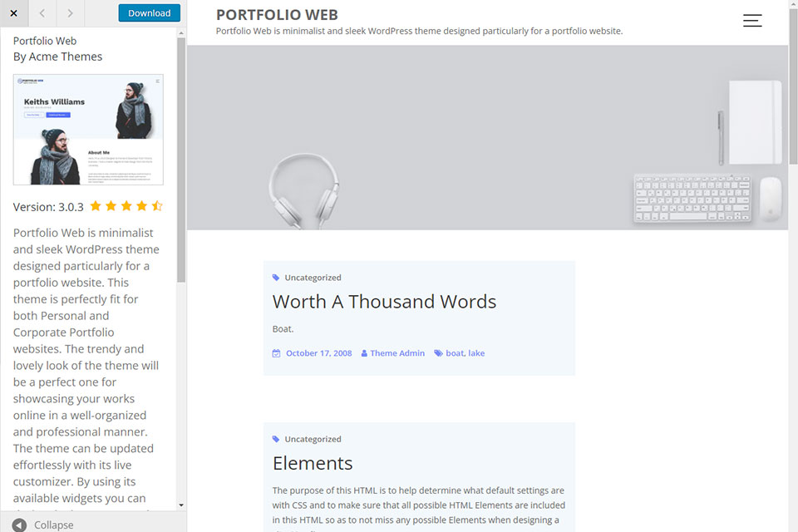Click the Download button
798x532 pixels.
click(x=149, y=13)
